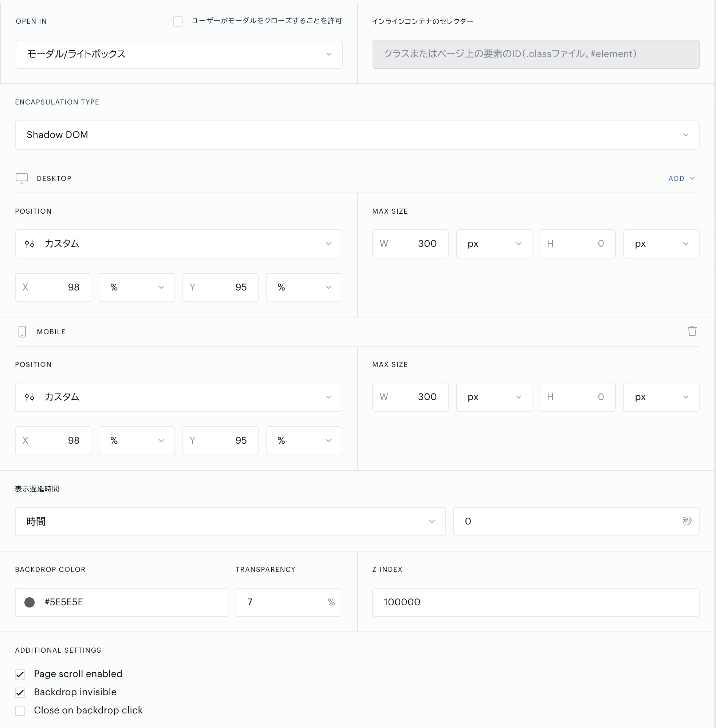The height and width of the screenshot is (728, 716).
Task: Enable Close on backdrop click
Action: point(20,710)
